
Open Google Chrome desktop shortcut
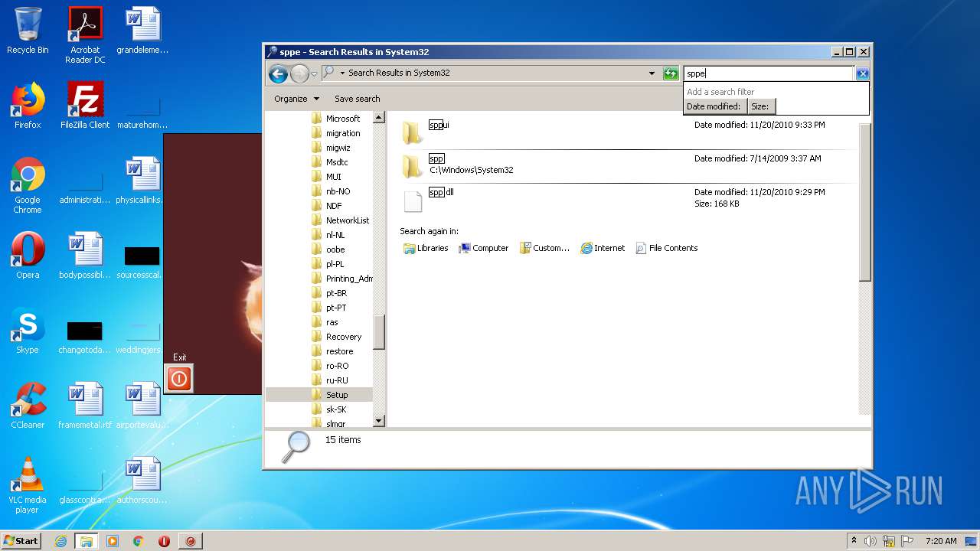tap(28, 186)
